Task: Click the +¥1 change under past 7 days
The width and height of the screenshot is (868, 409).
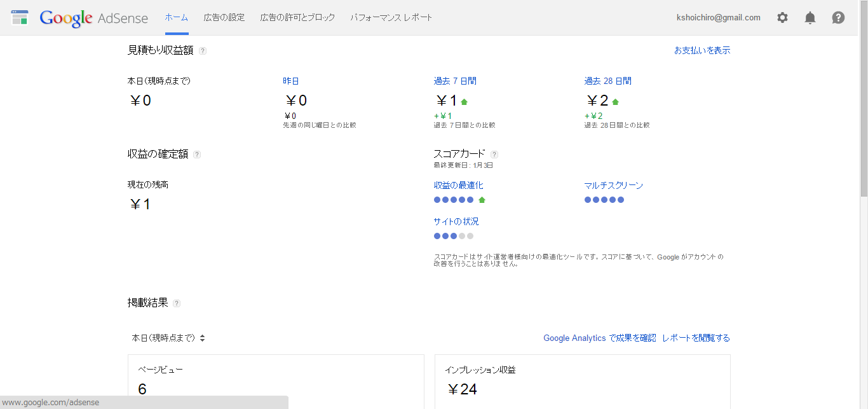Action: click(443, 116)
